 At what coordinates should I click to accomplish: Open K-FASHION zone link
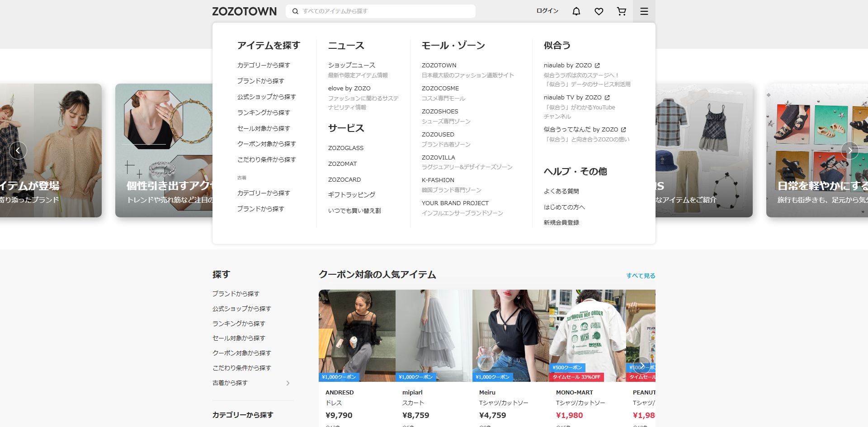point(438,180)
